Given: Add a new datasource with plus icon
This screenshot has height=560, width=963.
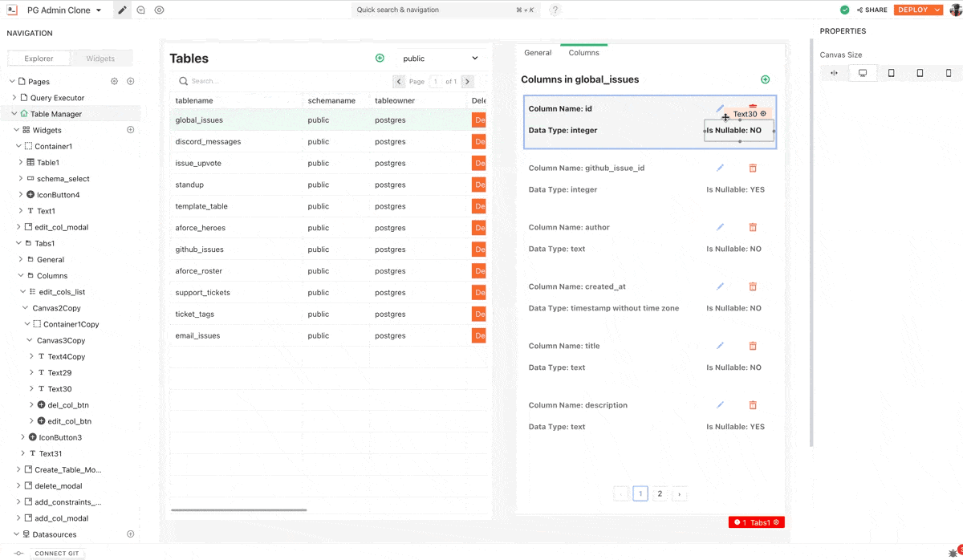Looking at the screenshot, I should 131,534.
